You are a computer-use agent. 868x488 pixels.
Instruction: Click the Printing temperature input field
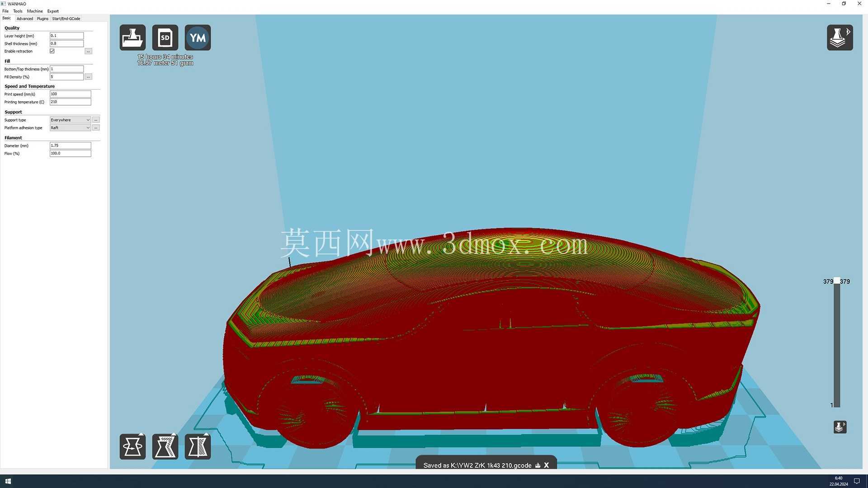(70, 102)
